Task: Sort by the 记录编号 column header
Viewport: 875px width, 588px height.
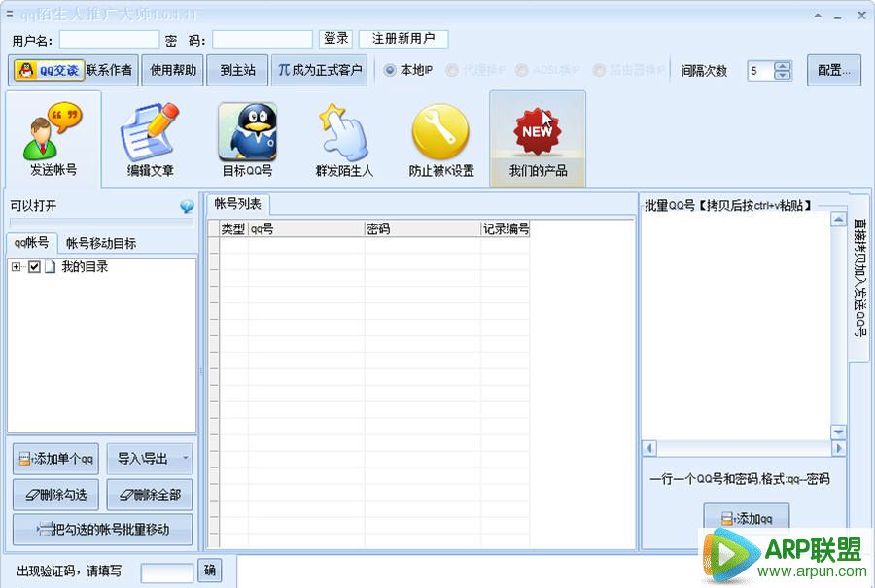Action: (x=506, y=228)
